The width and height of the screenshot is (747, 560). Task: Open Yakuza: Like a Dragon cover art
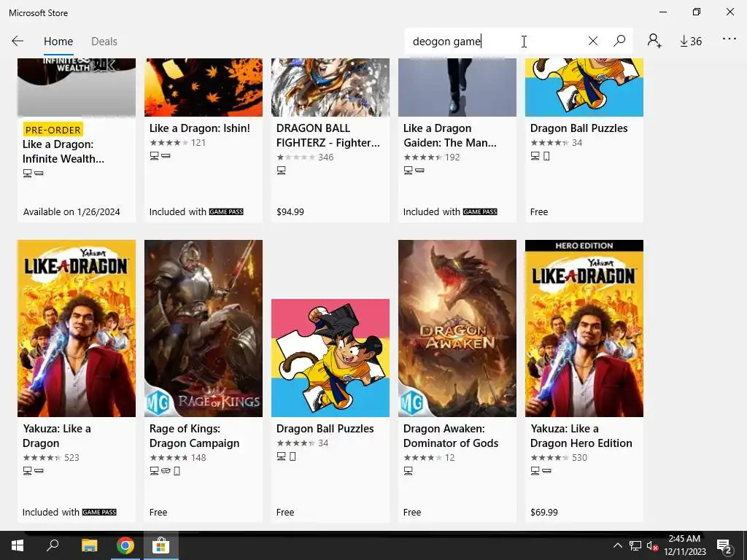coord(76,329)
